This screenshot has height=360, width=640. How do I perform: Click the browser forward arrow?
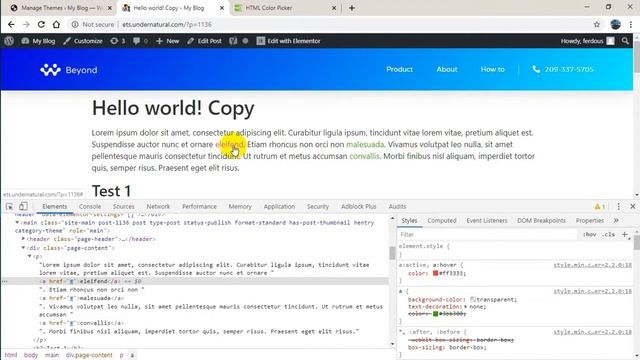26,24
